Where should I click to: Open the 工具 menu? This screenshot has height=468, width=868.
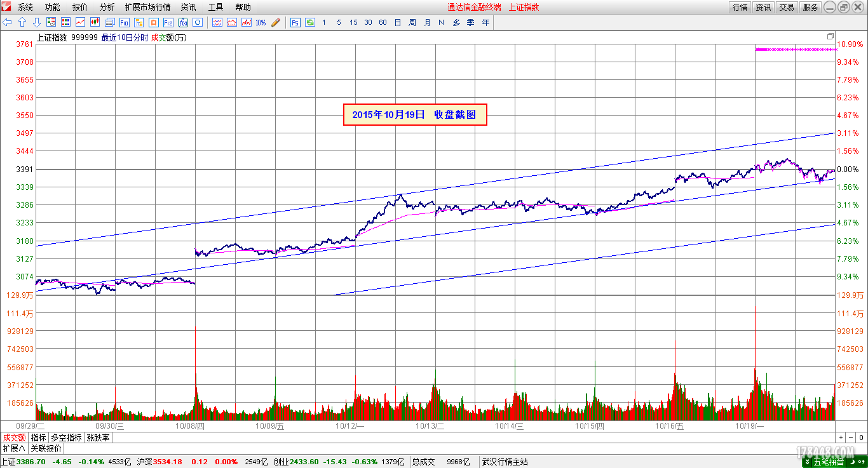pos(216,8)
